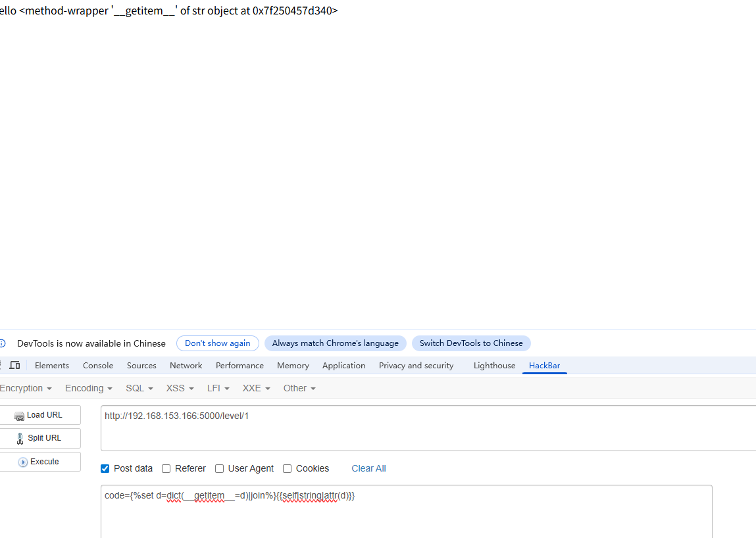Expand the LFI dropdown
Image resolution: width=756 pixels, height=538 pixels.
tap(218, 388)
